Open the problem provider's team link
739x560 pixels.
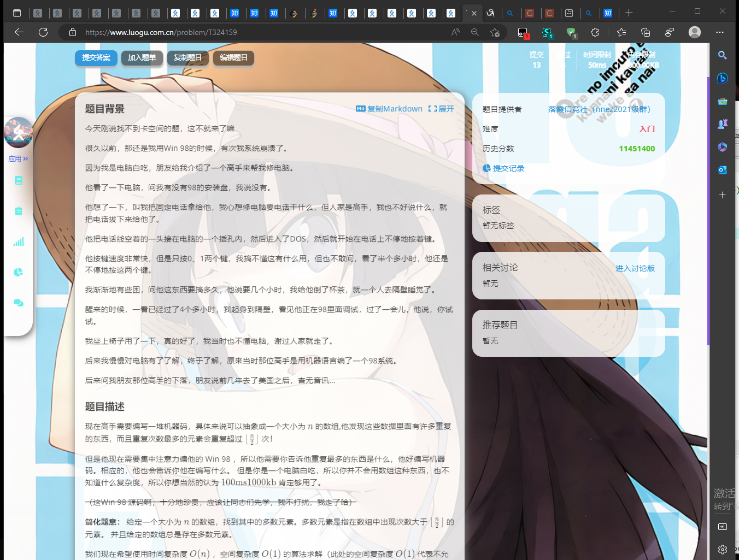[x=599, y=109]
